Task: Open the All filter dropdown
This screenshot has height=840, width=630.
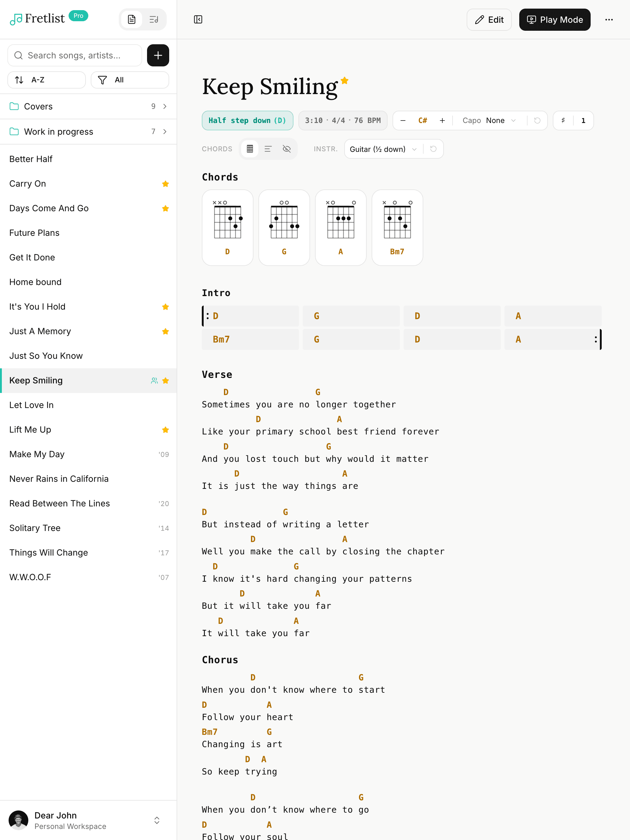Action: pos(130,80)
